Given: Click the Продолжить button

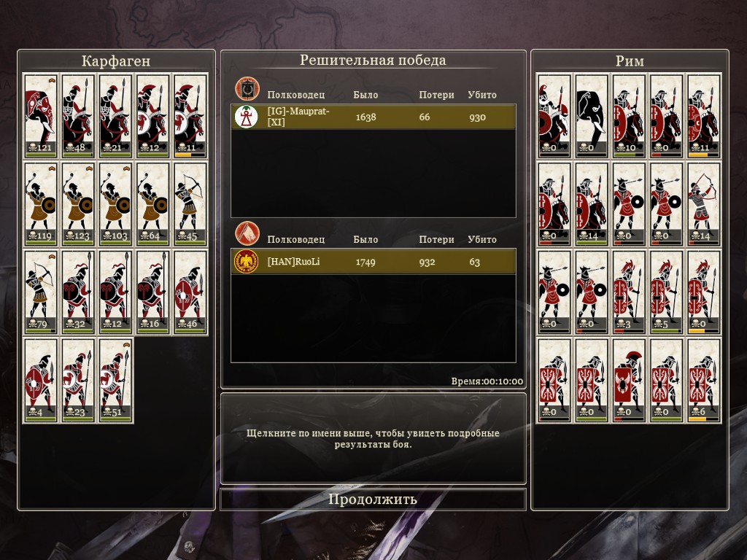Looking at the screenshot, I should coord(373,499).
